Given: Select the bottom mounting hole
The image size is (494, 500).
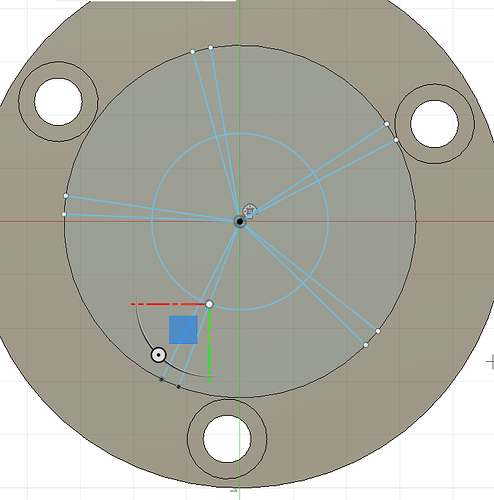Looking at the screenshot, I should pos(227,439).
